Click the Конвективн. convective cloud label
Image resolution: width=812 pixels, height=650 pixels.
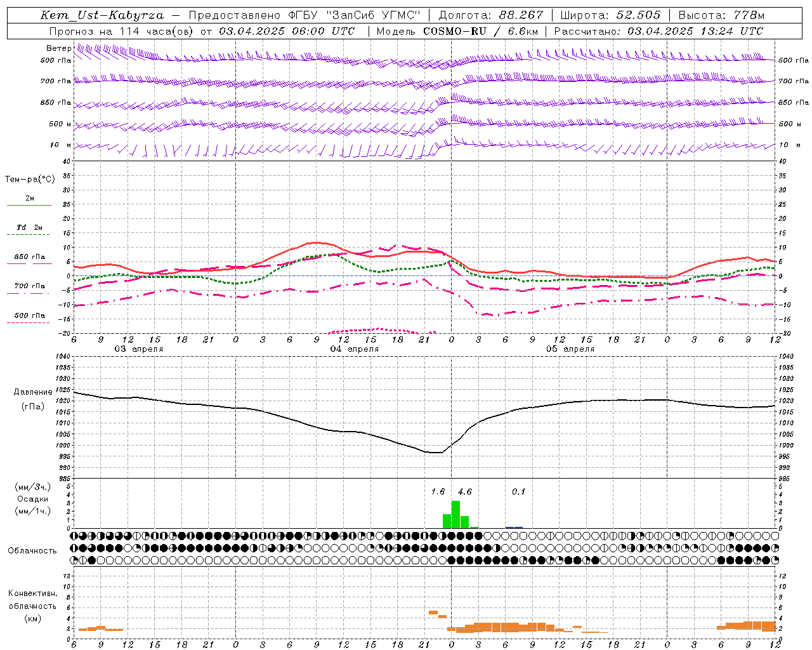32,594
